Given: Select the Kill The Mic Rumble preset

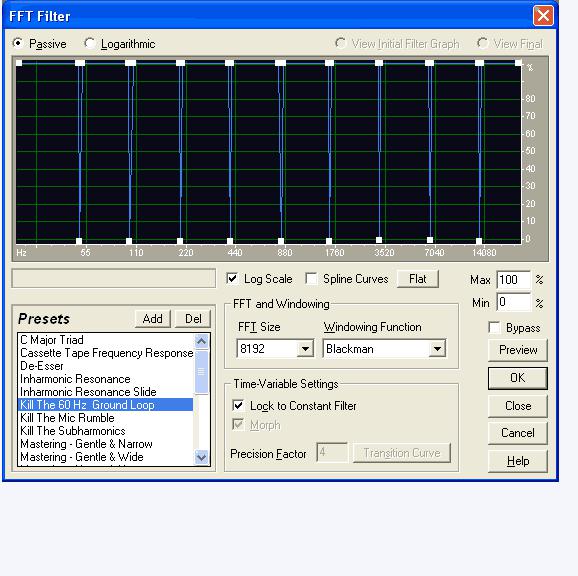Looking at the screenshot, I should click(x=105, y=418).
